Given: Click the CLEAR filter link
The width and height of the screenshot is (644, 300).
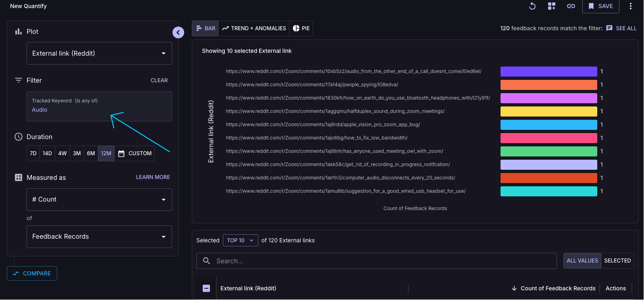Looking at the screenshot, I should 159,80.
